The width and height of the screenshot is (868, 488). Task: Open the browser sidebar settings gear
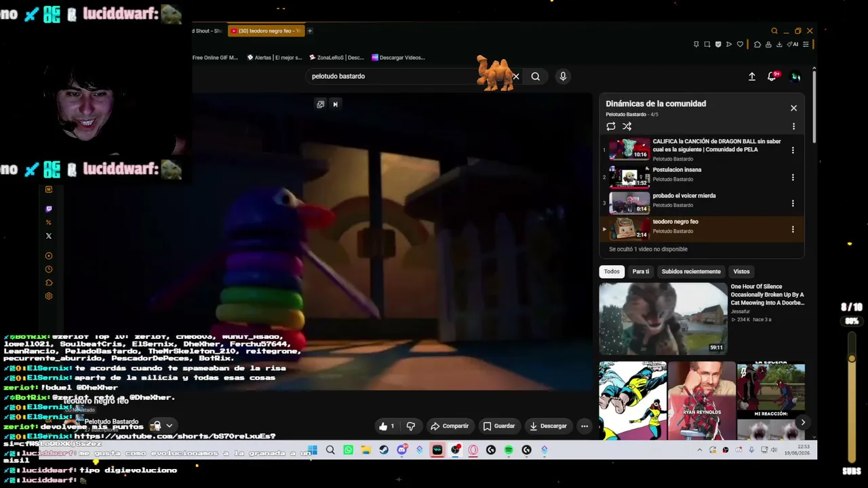49,296
